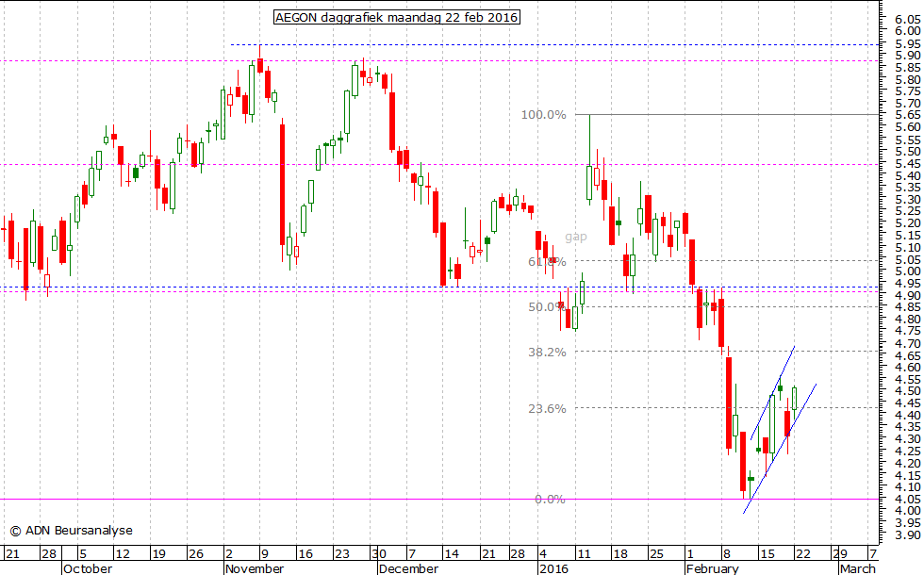Click the date label 29 on time axis
Viewport: 924px width, 575px height.
pyautogui.click(x=840, y=554)
